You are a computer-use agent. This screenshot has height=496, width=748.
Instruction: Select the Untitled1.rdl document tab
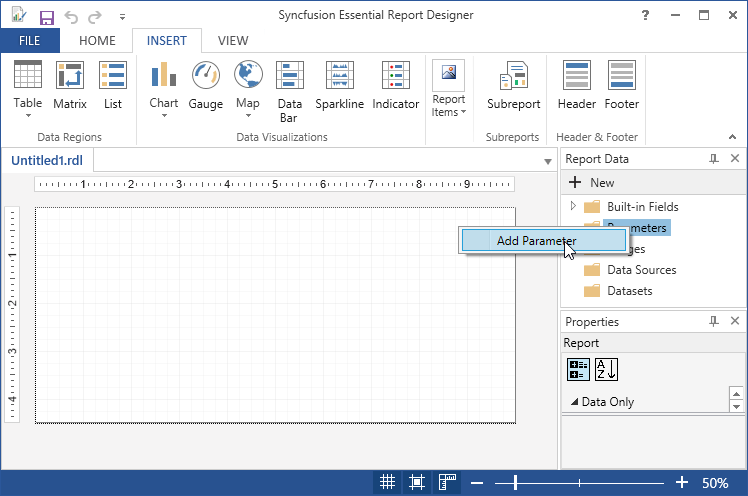(47, 160)
